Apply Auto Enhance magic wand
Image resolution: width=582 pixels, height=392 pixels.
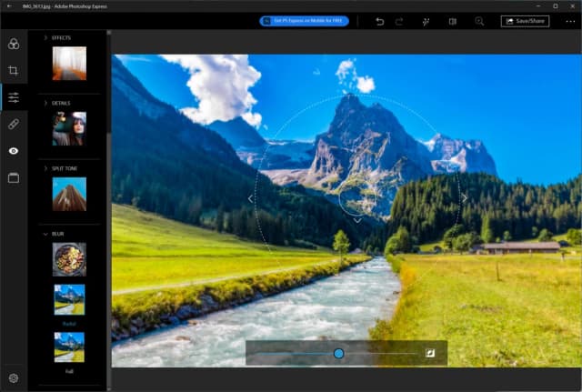pos(426,22)
